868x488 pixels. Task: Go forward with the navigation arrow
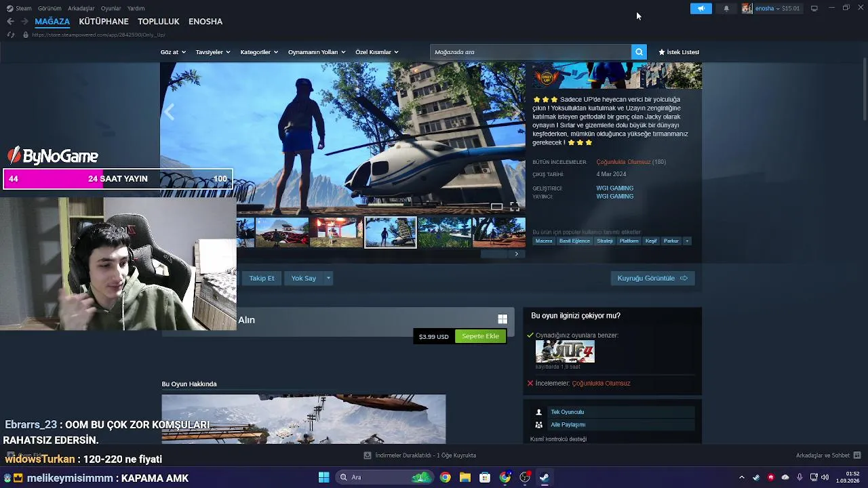(x=24, y=21)
